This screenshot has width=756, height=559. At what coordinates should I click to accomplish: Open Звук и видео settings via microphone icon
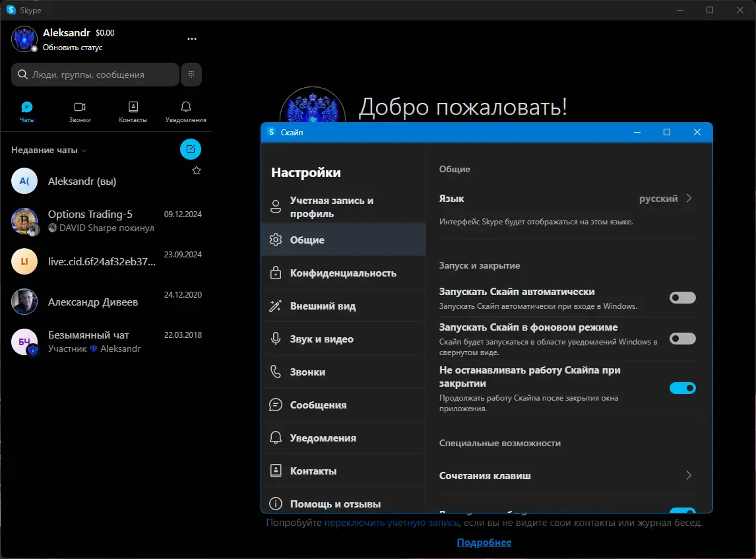click(276, 339)
